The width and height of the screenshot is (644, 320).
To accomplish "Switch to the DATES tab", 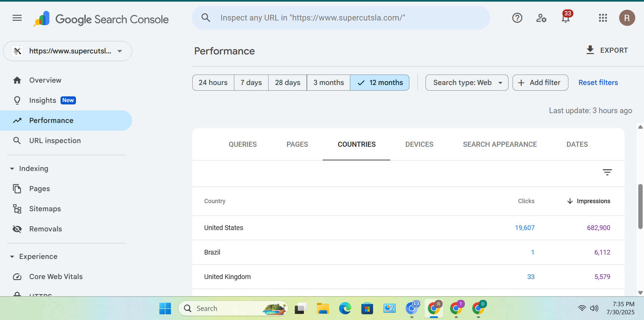I will (577, 144).
